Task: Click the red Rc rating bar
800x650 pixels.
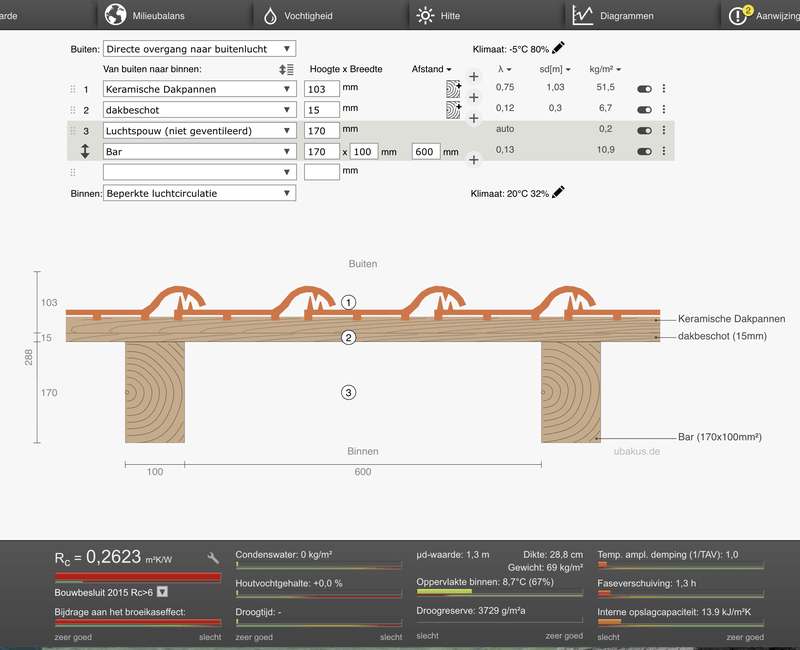Action: click(137, 577)
